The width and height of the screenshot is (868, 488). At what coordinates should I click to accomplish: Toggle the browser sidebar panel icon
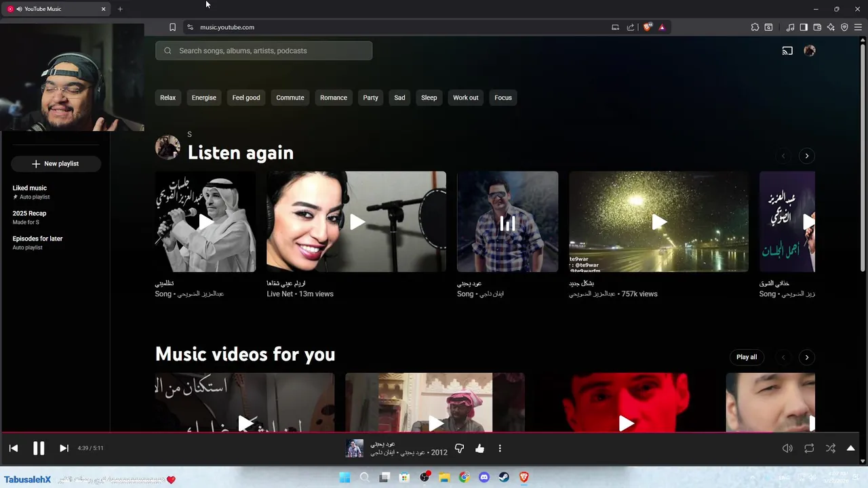804,27
